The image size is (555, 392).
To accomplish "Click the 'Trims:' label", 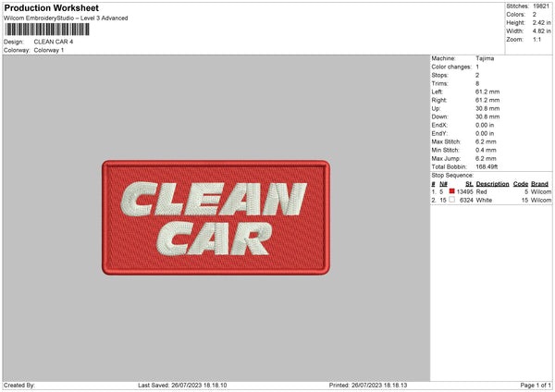I will [x=439, y=83].
